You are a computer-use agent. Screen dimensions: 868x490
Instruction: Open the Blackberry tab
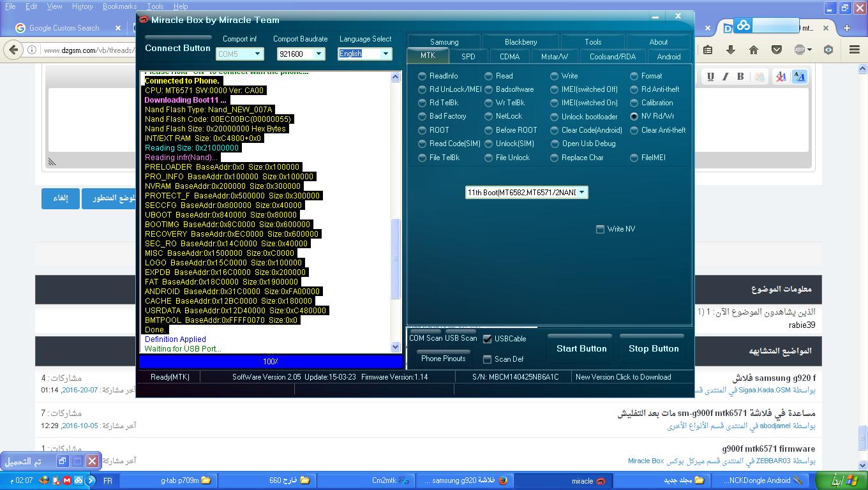coord(521,42)
